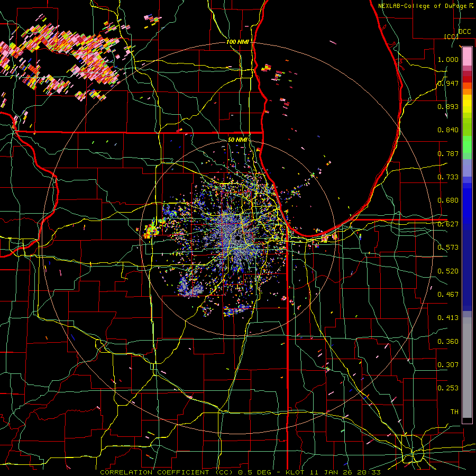The width and height of the screenshot is (476, 476).
Task: Click the 1.000 scale value
Action: tap(448, 59)
